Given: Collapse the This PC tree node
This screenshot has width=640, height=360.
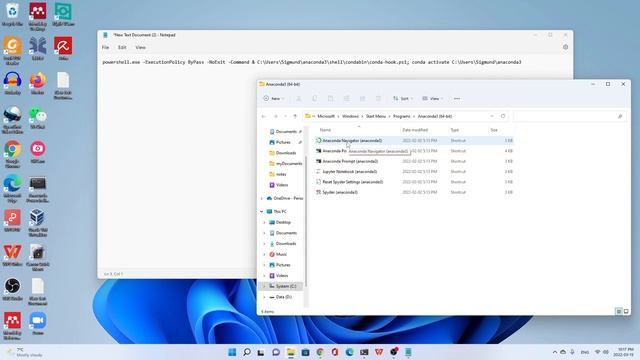Looking at the screenshot, I should (262, 211).
